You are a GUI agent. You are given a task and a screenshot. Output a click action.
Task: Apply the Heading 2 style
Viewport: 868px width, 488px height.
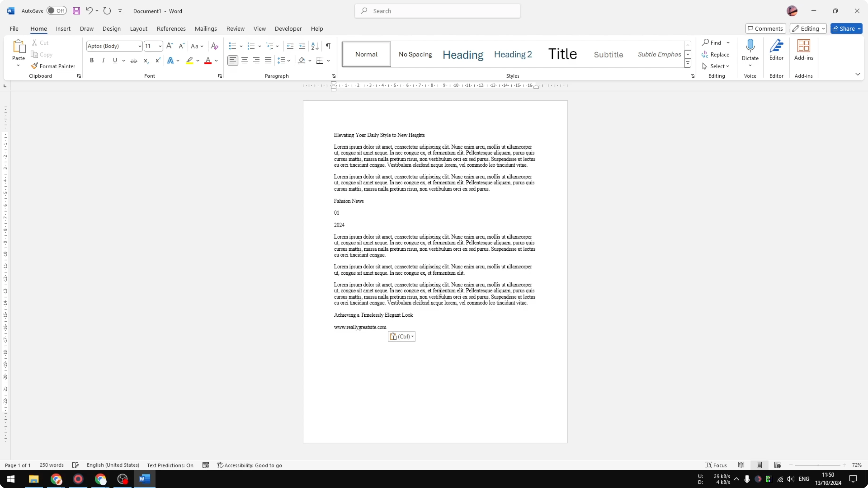513,54
